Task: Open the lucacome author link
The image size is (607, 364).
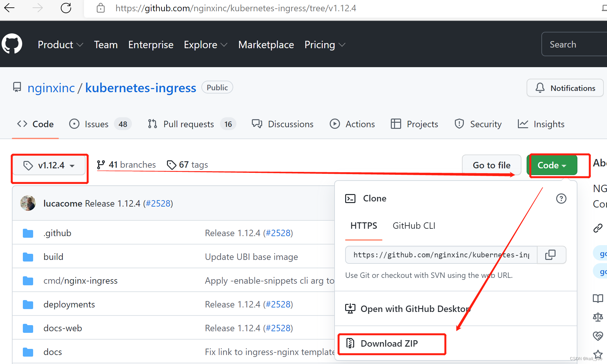Action: (63, 203)
